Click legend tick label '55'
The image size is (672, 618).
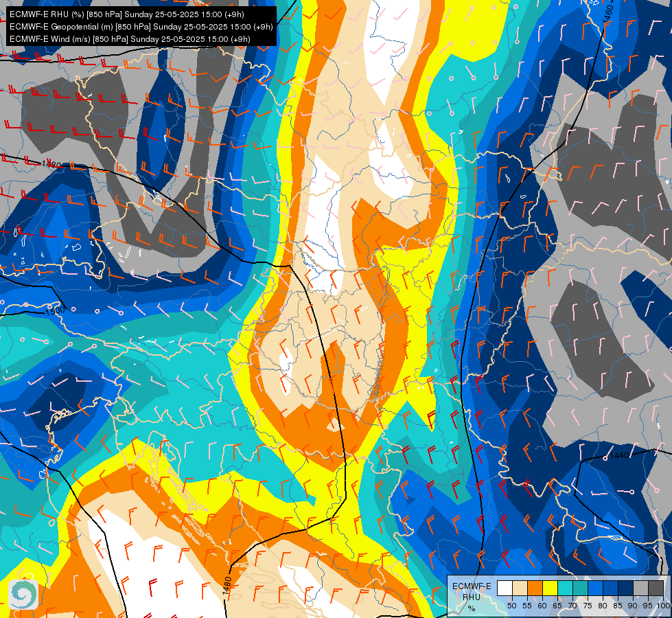tap(527, 606)
